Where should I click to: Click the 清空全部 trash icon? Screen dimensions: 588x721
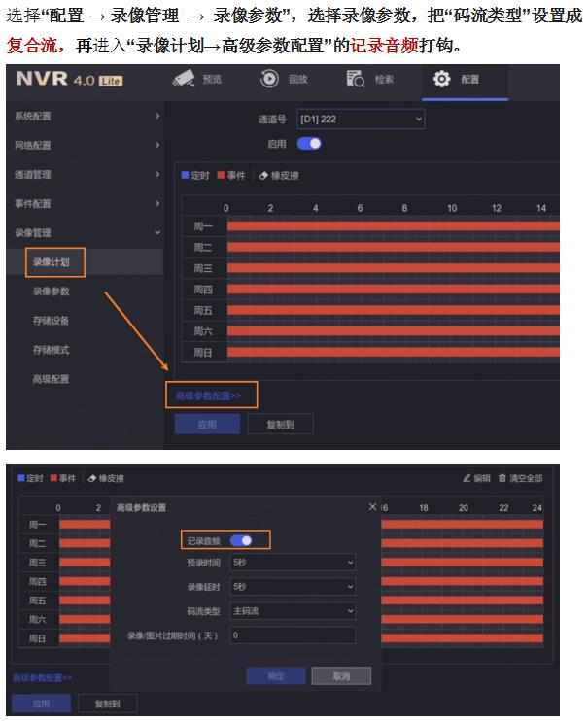pos(502,478)
